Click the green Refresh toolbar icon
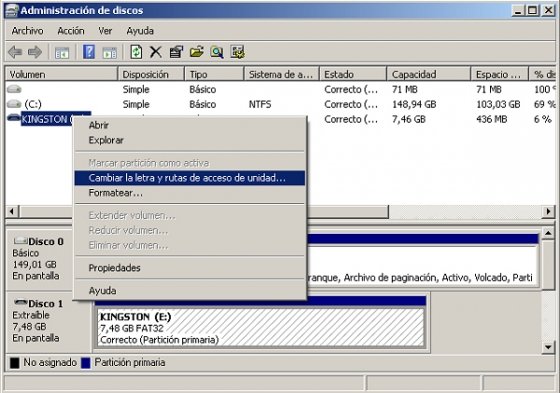This screenshot has width=560, height=393. pyautogui.click(x=136, y=52)
